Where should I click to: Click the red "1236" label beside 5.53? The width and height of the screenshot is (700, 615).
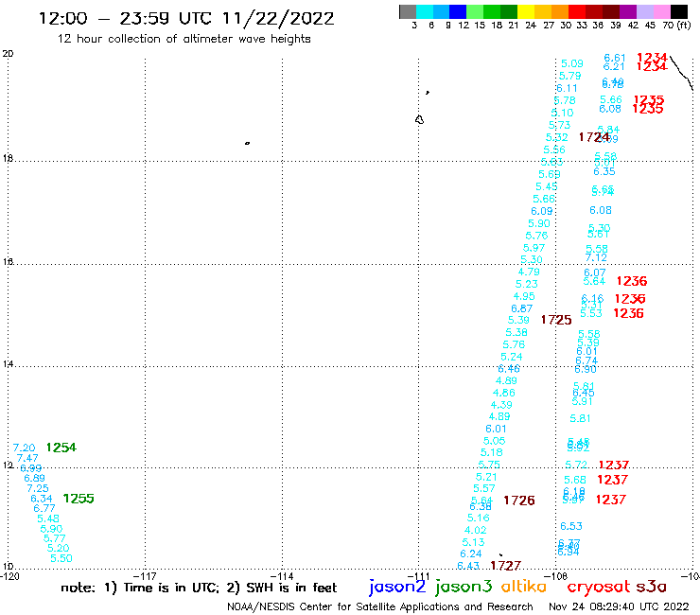(x=628, y=313)
